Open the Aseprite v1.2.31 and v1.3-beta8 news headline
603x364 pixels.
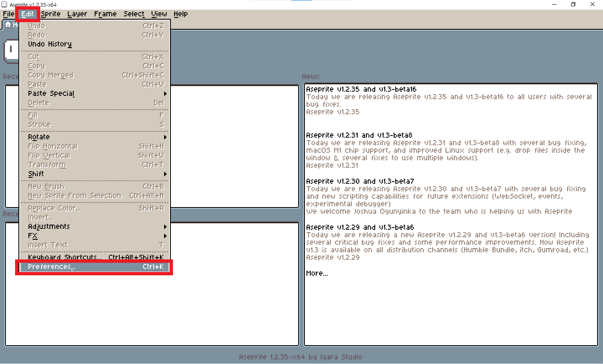tap(359, 135)
